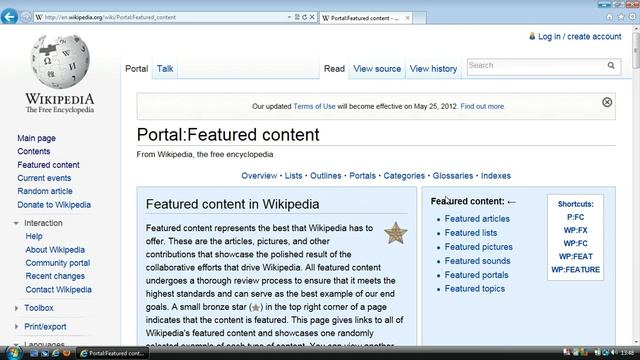Open browser Tools gear icon
640x360 pixels.
click(x=632, y=17)
